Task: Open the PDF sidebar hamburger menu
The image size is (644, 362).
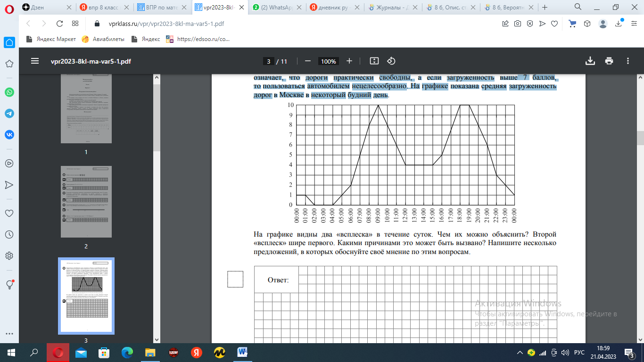Action: point(34,61)
